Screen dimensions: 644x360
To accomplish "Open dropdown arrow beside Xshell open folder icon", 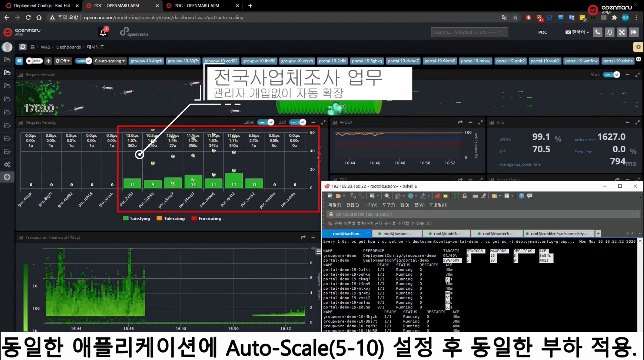I will pyautogui.click(x=344, y=196).
